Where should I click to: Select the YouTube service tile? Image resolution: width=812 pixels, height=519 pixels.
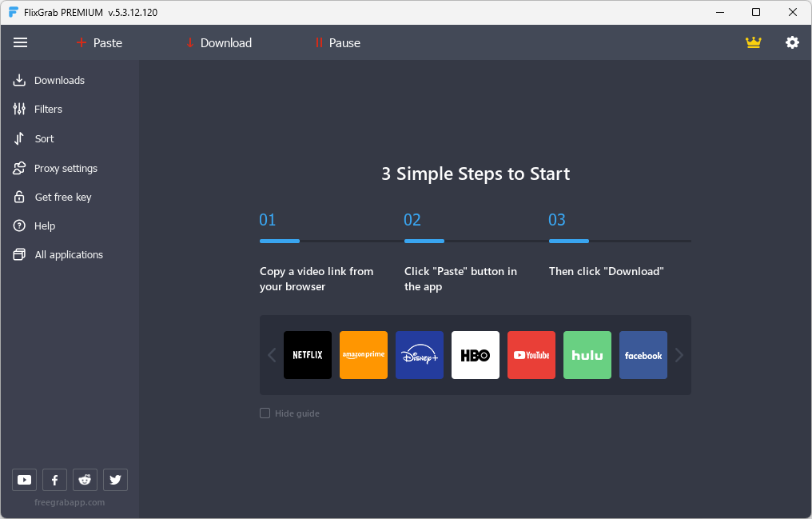531,355
